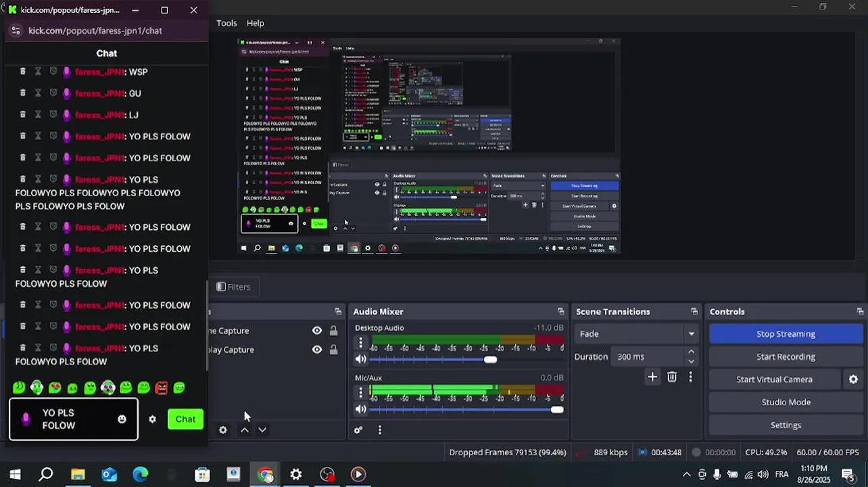Toggle Studio Mode
Screen dimensions: 868x487
tap(786, 402)
